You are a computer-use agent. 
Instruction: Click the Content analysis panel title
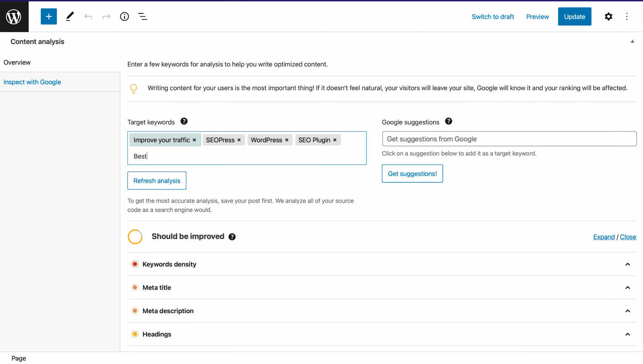click(x=37, y=42)
